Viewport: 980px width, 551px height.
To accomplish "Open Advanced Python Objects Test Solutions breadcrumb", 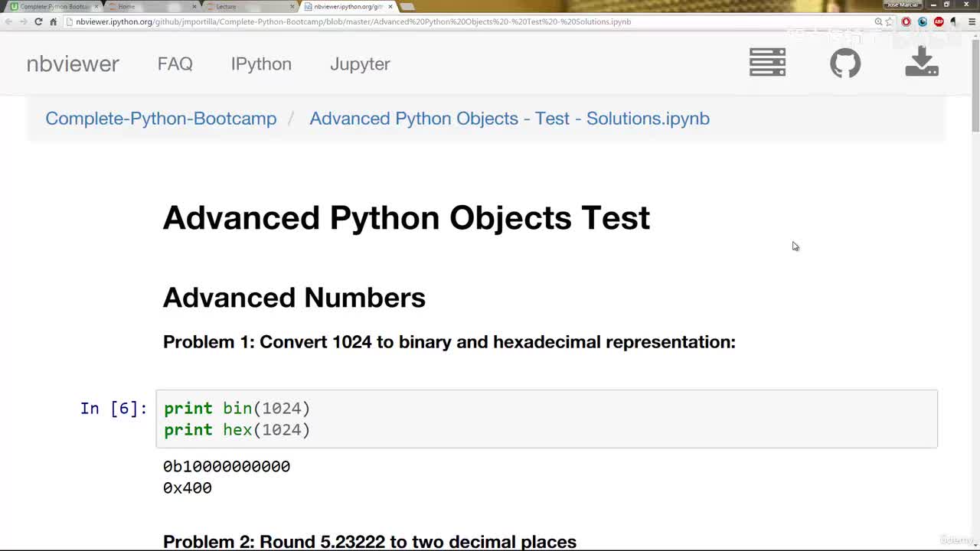I will [509, 119].
